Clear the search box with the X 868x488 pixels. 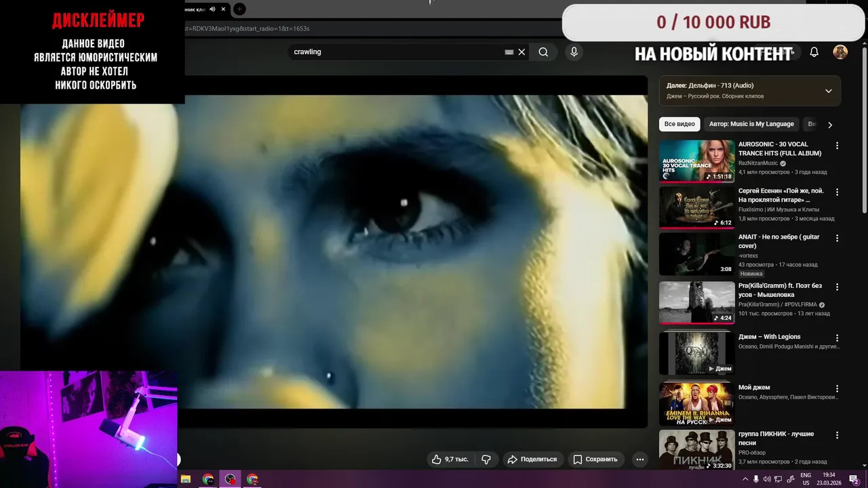[x=521, y=52]
